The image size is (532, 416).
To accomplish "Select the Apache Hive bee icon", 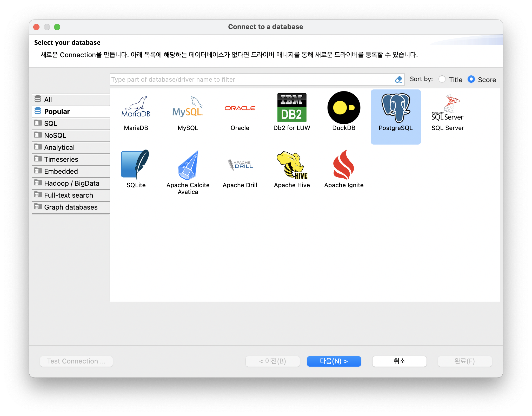I will pos(292,165).
